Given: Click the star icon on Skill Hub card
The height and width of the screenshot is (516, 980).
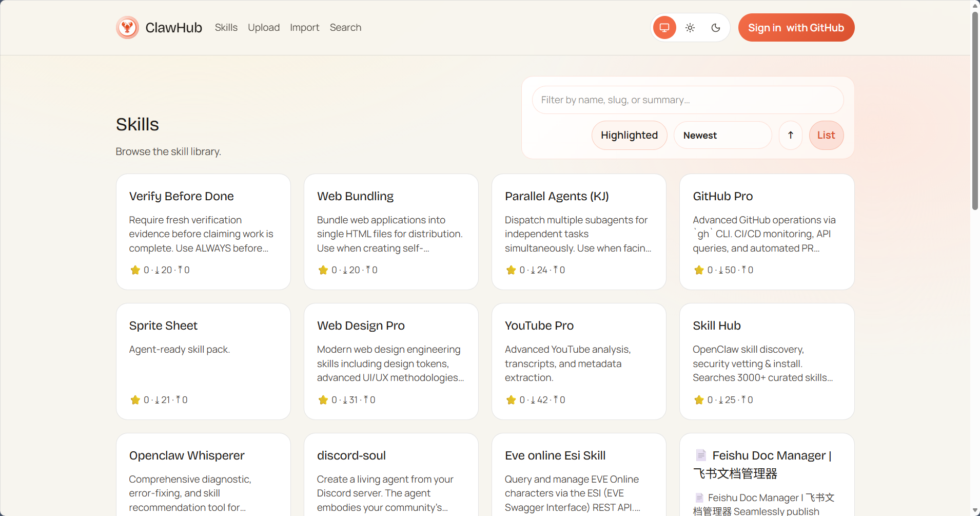Looking at the screenshot, I should (x=698, y=400).
